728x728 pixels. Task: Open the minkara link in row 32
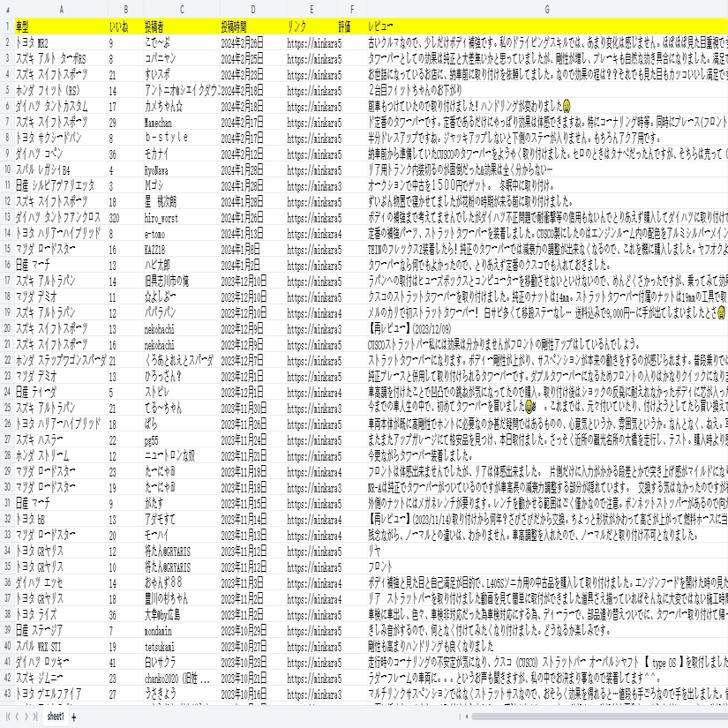tap(311, 519)
